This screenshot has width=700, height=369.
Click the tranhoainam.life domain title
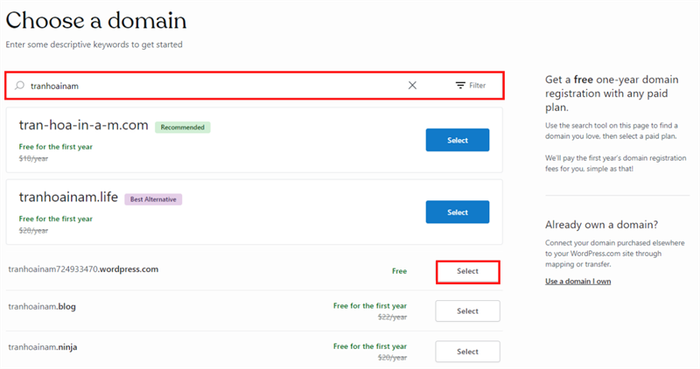click(68, 197)
